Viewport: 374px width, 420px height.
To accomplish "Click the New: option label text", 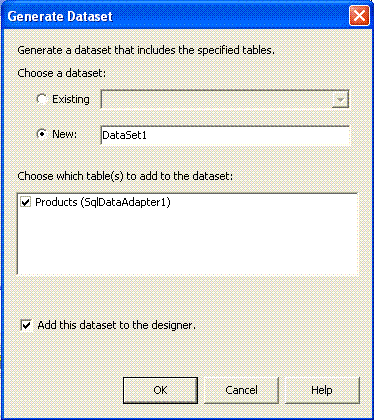I will tap(65, 134).
